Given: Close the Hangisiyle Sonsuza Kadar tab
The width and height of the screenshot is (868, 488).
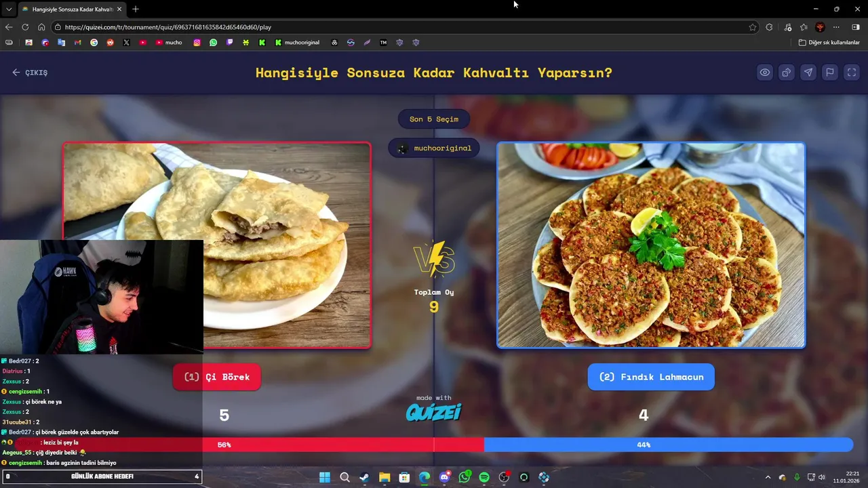Looking at the screenshot, I should coord(121,9).
